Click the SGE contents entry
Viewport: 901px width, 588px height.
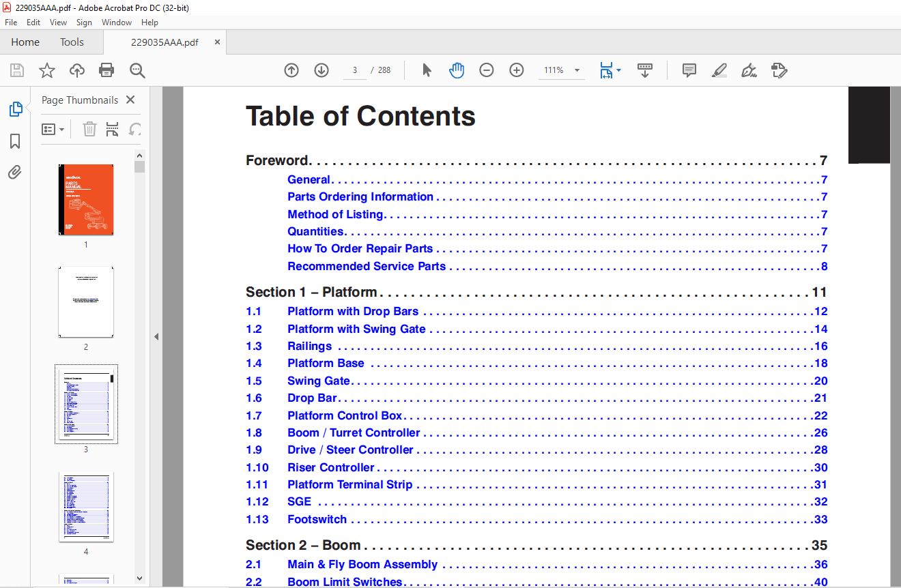[299, 502]
